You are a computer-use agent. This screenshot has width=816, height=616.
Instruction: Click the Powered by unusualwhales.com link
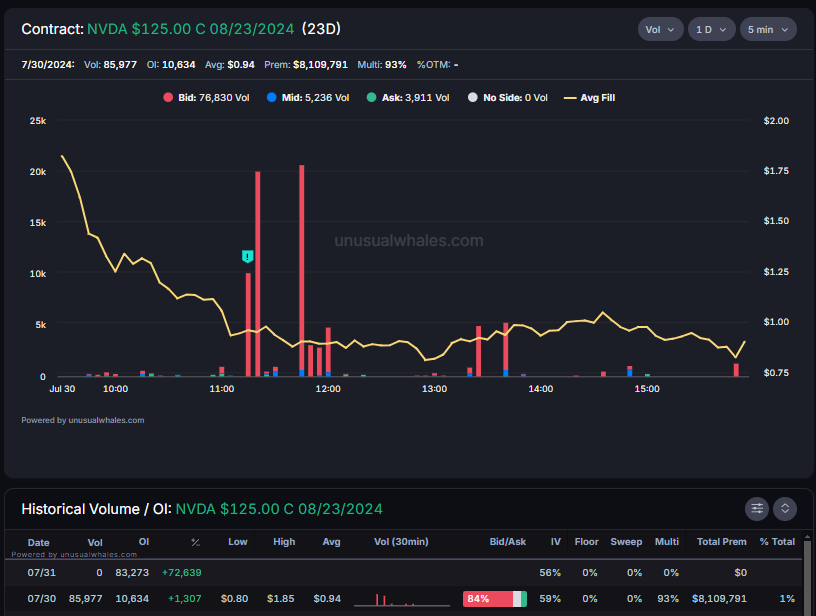(x=83, y=420)
